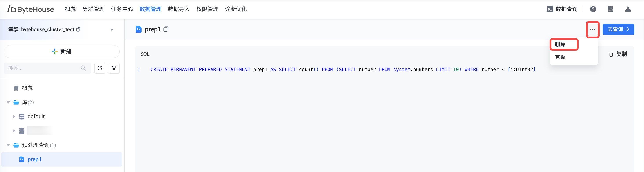644x172 pixels.
Task: Open the 概览 top navigation tab
Action: (x=71, y=9)
